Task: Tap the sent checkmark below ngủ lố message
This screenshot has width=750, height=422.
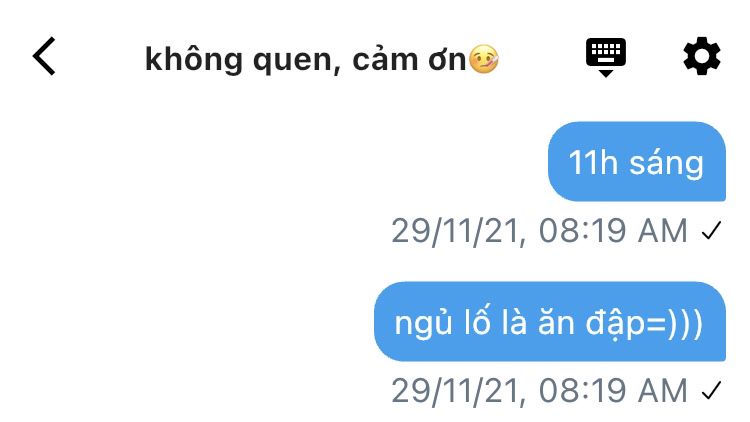Action: click(x=711, y=390)
